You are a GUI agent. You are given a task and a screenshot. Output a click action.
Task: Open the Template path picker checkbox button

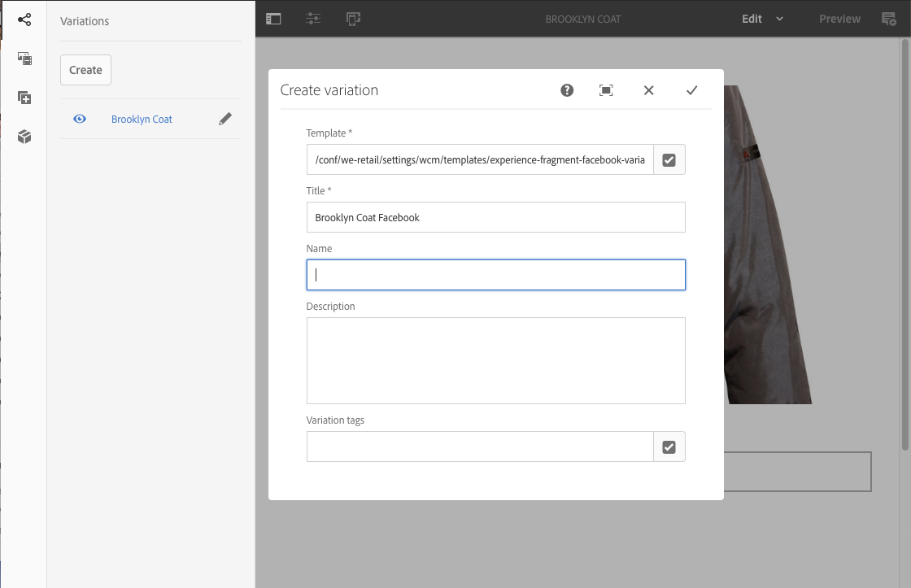point(669,160)
